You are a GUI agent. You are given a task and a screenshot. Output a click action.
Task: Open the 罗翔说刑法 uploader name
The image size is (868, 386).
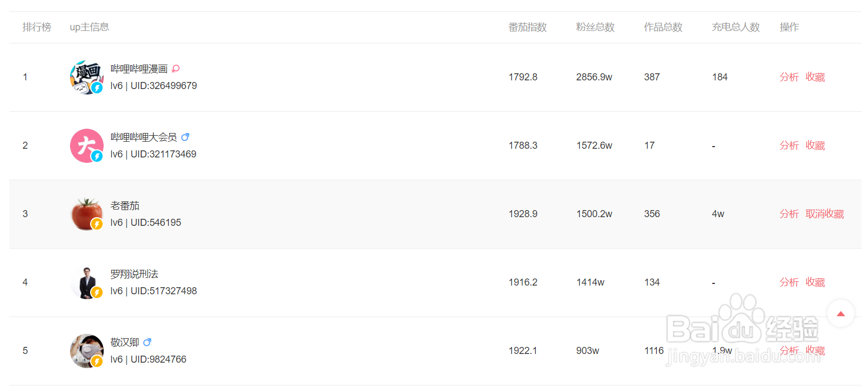tap(134, 274)
